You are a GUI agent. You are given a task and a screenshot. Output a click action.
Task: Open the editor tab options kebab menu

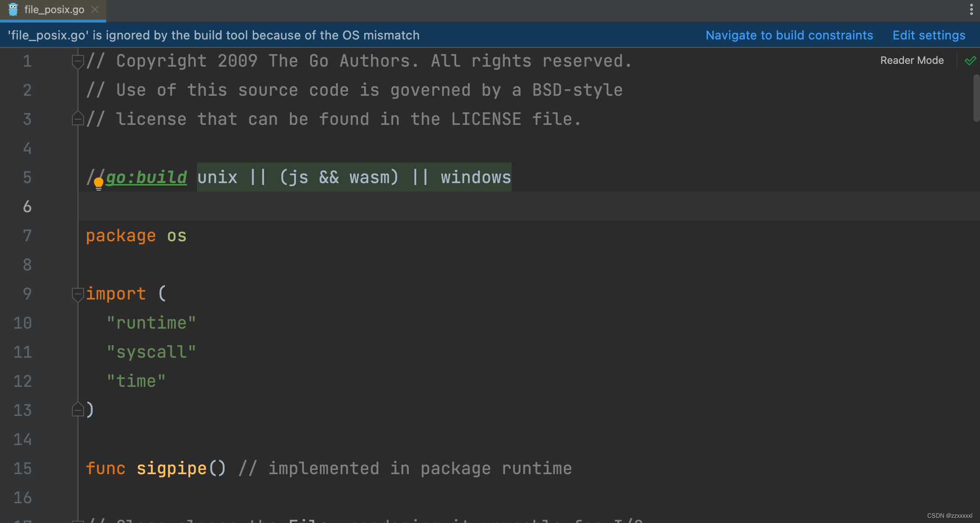tap(971, 9)
